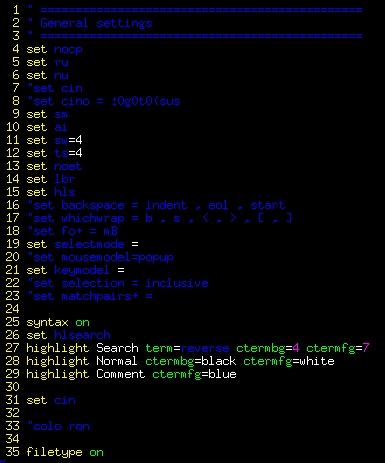Click 'ctermfg=7' on line 27
This screenshot has width=385, height=463.
pos(338,349)
